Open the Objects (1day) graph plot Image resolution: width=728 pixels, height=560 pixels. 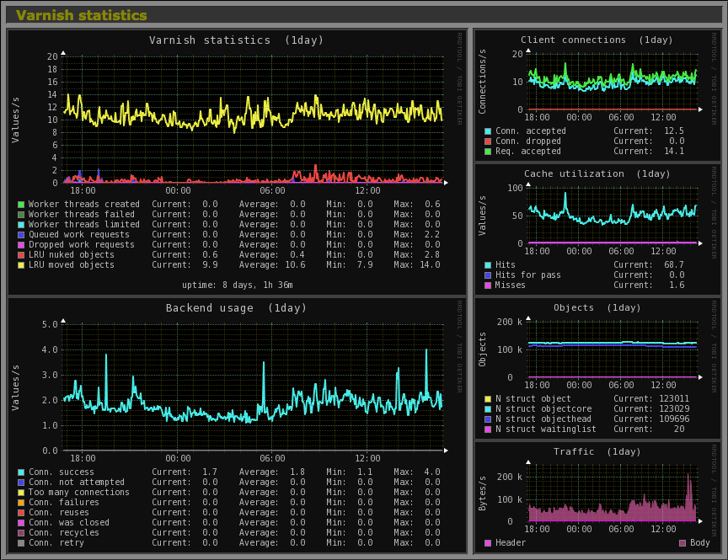point(613,349)
